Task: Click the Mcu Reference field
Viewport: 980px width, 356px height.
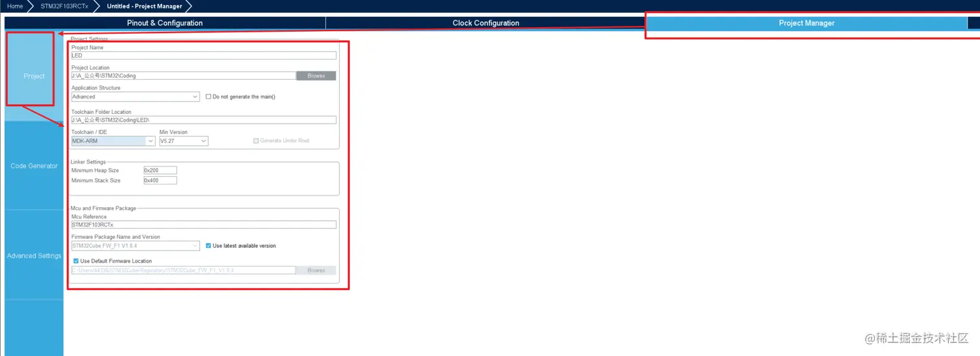Action: 204,225
